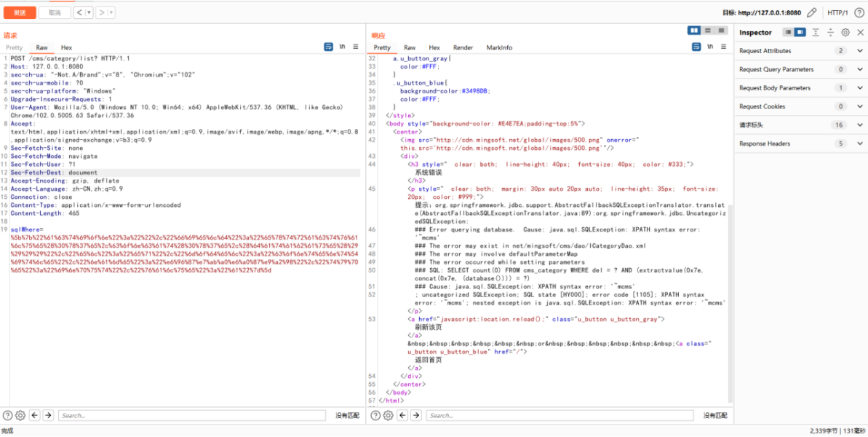868x437 pixels.
Task: Open help icon next to HTTP/1
Action: (x=859, y=12)
